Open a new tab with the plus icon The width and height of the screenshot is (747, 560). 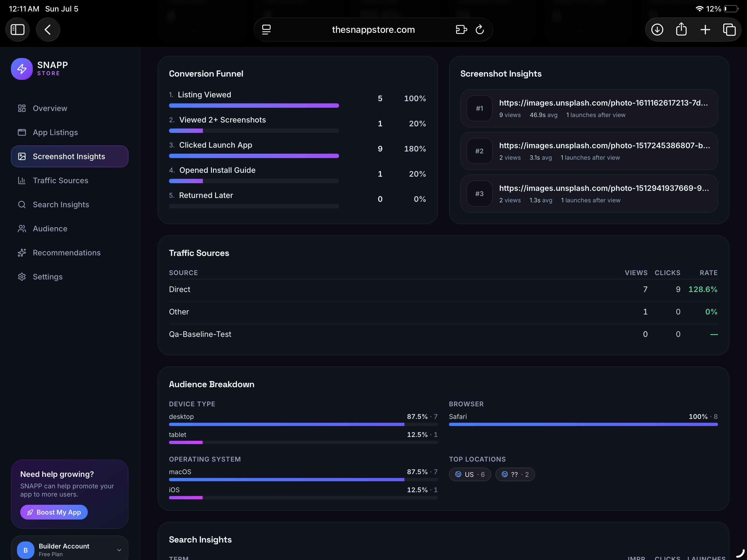(705, 30)
